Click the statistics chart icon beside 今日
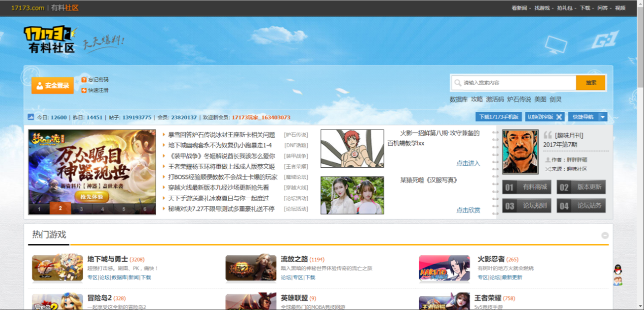The width and height of the screenshot is (644, 310). coord(31,117)
